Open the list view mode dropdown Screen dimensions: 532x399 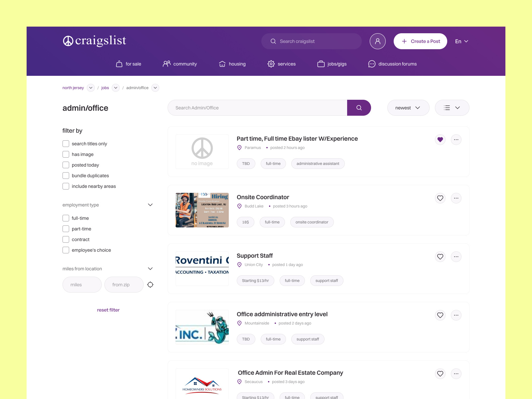[452, 108]
